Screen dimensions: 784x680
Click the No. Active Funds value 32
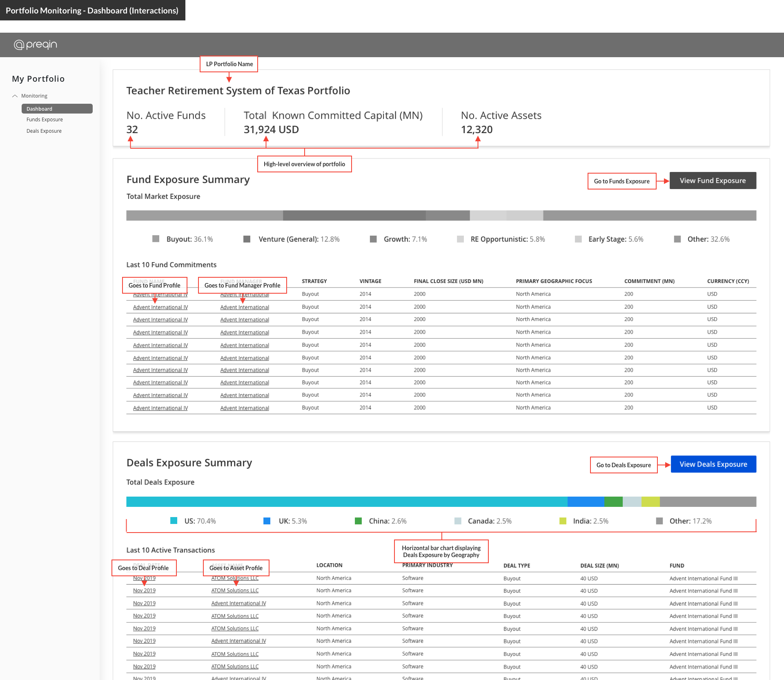pos(132,130)
